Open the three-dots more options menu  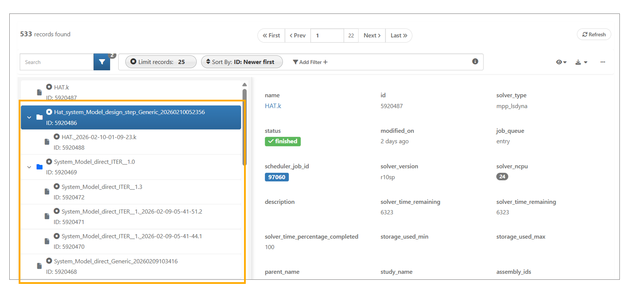pos(603,62)
